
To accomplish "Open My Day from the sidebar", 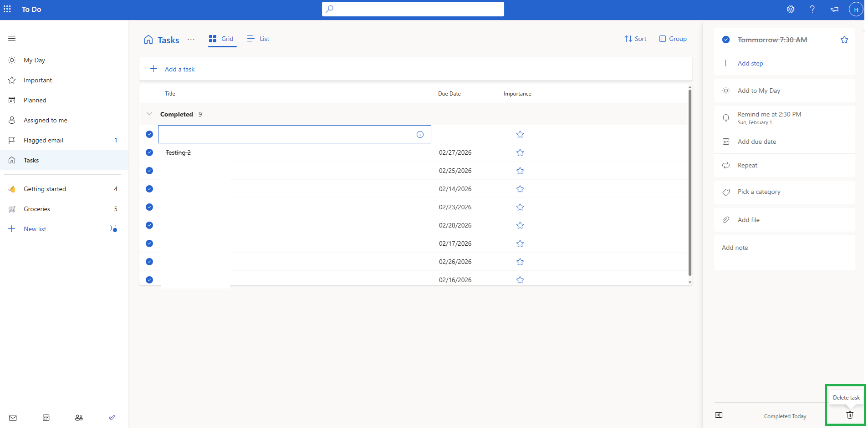I will (x=34, y=60).
